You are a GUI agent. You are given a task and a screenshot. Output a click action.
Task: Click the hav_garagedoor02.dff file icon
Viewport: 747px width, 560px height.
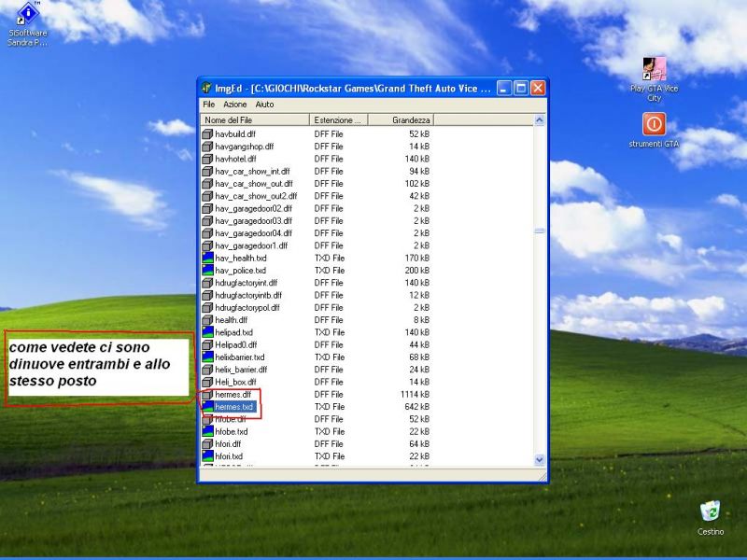pyautogui.click(x=207, y=208)
